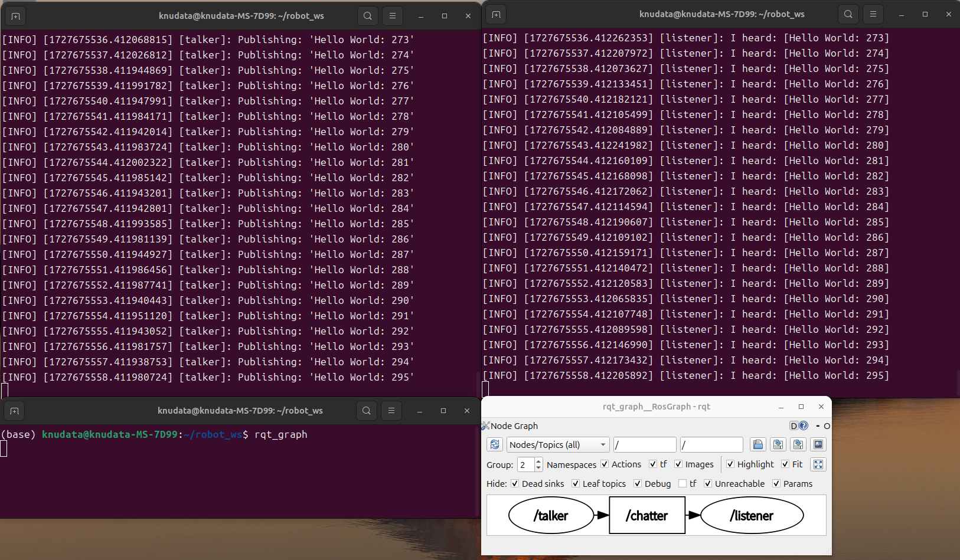Check tf checkbox in Hide row
Screen dimensions: 960x560
[x=683, y=483]
